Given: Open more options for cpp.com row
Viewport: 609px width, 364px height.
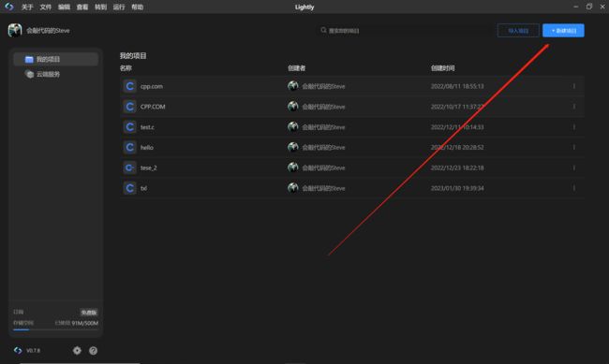Looking at the screenshot, I should pos(574,86).
